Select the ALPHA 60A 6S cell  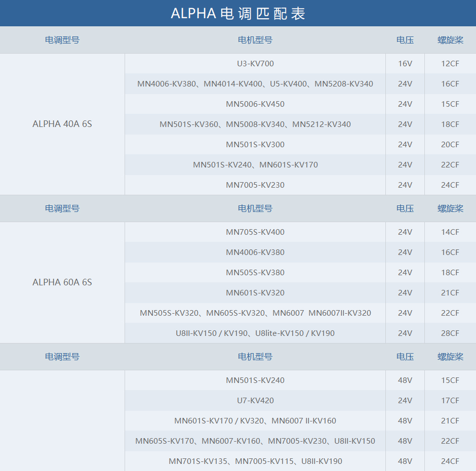point(62,282)
